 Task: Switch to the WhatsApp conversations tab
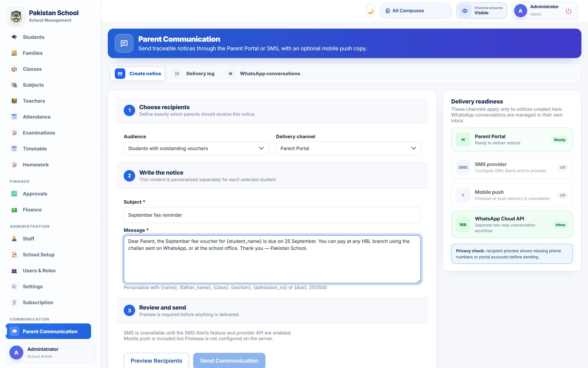pyautogui.click(x=263, y=74)
